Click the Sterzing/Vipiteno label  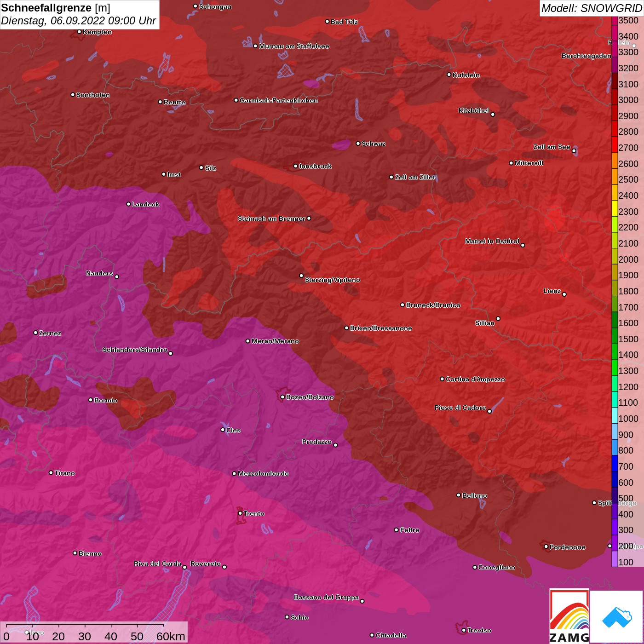coord(332,280)
